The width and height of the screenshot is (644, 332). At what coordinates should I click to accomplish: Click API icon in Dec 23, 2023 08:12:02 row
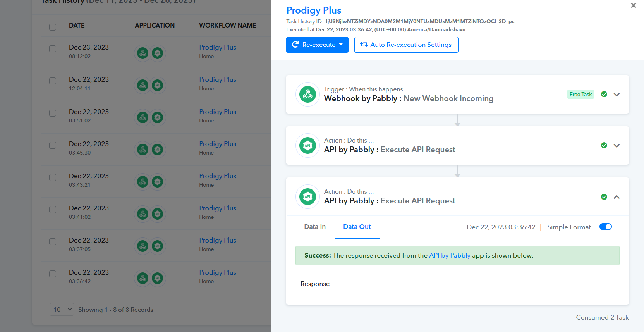(x=157, y=53)
